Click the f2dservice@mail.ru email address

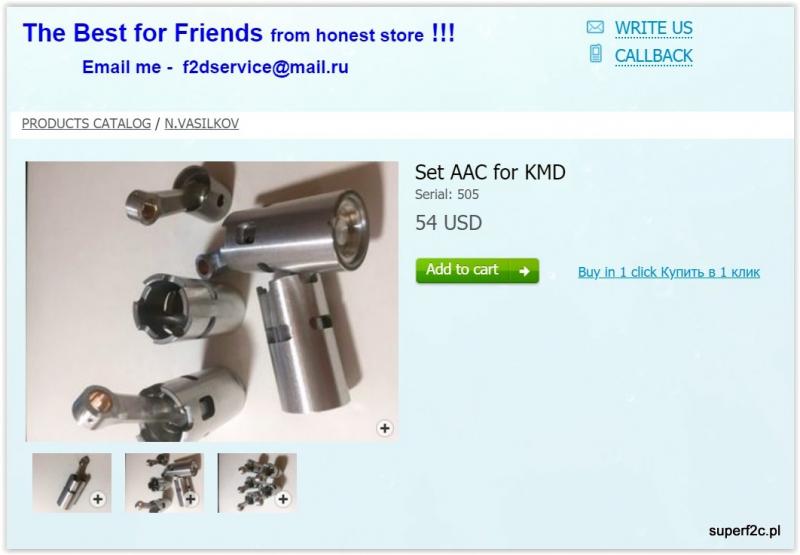(x=266, y=67)
